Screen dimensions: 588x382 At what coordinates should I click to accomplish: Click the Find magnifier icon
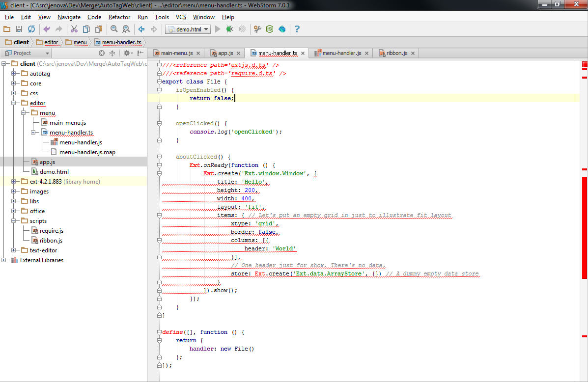tap(114, 29)
